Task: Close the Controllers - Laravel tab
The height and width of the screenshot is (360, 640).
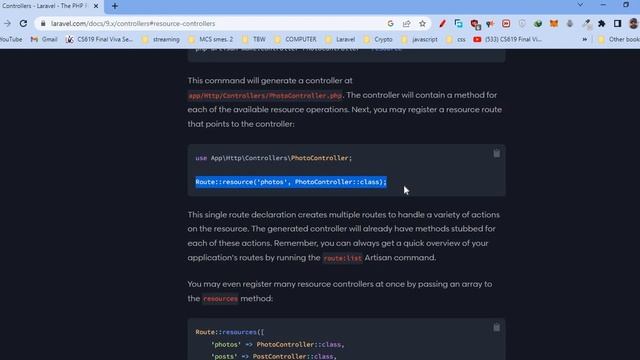Action: pyautogui.click(x=96, y=6)
